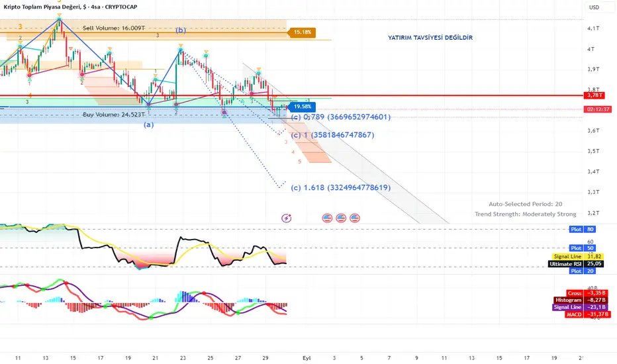The width and height of the screenshot is (617, 364).
Task: Open the USD currency selector
Action: click(x=594, y=7)
